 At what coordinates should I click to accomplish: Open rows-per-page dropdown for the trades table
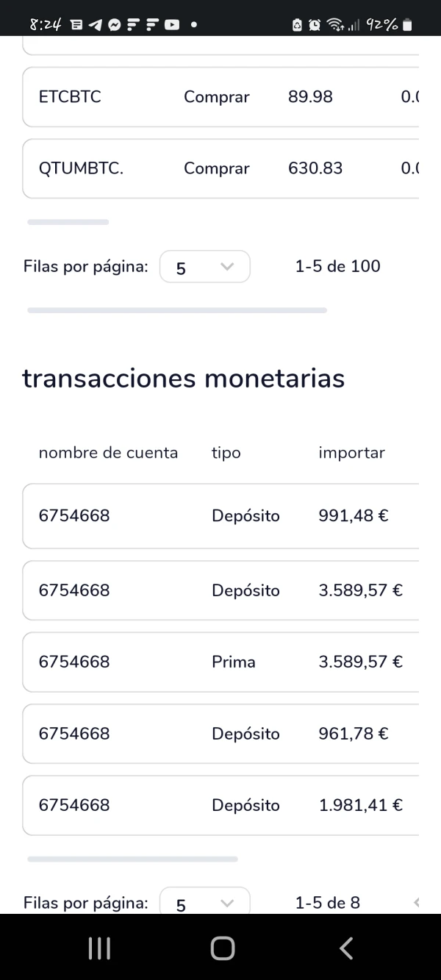coord(204,267)
